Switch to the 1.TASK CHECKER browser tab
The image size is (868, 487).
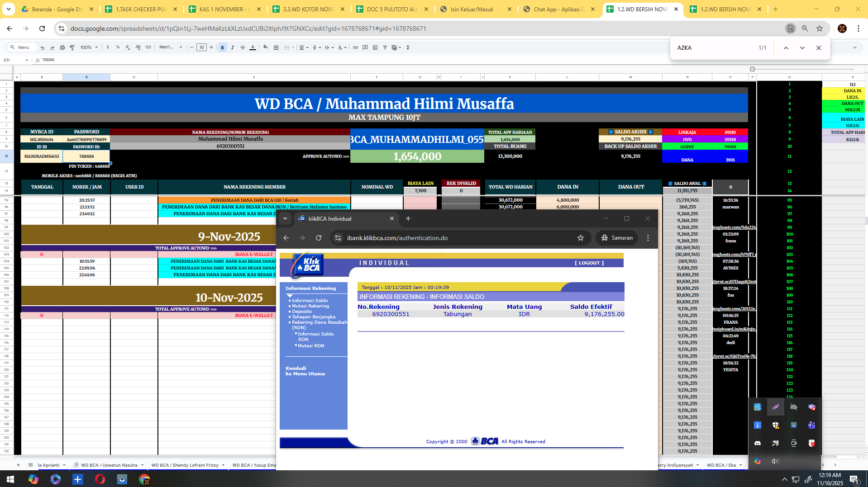[141, 9]
